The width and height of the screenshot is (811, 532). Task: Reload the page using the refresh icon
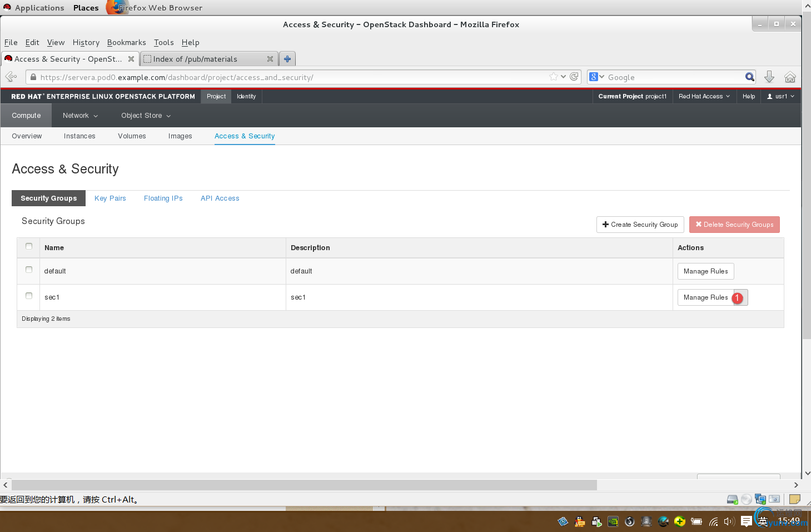[x=574, y=77]
